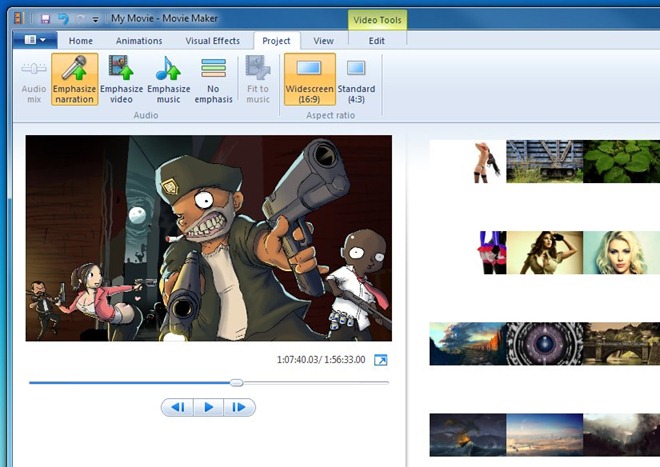Toggle Emphasize narration
The width and height of the screenshot is (660, 467).
coord(75,80)
